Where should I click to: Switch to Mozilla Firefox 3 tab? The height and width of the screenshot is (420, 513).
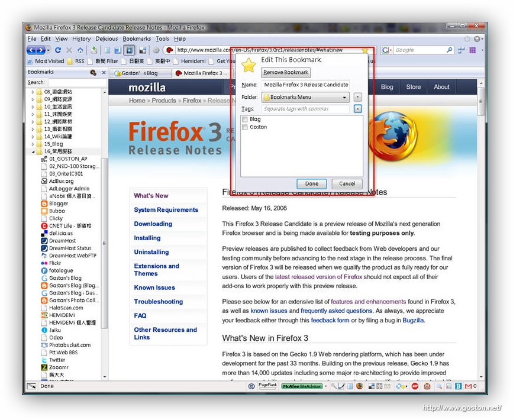(202, 73)
